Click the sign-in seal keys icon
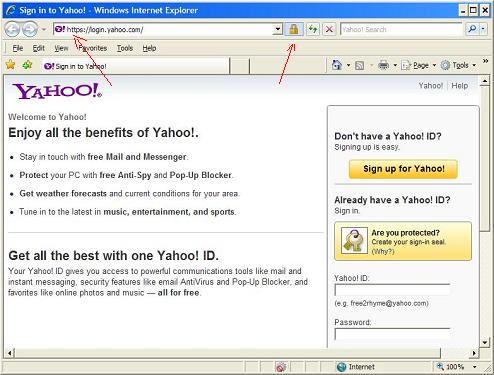494x375 pixels. (x=354, y=241)
